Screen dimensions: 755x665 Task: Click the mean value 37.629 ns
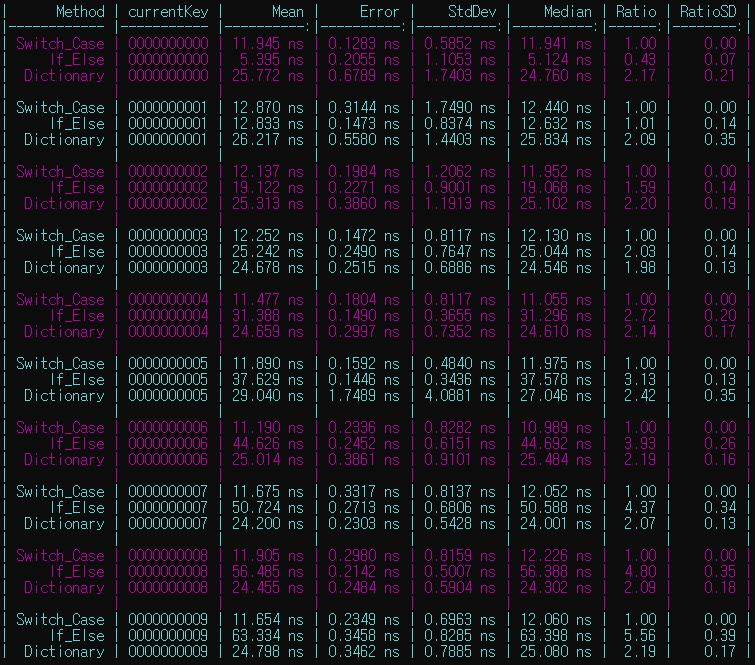(x=268, y=379)
